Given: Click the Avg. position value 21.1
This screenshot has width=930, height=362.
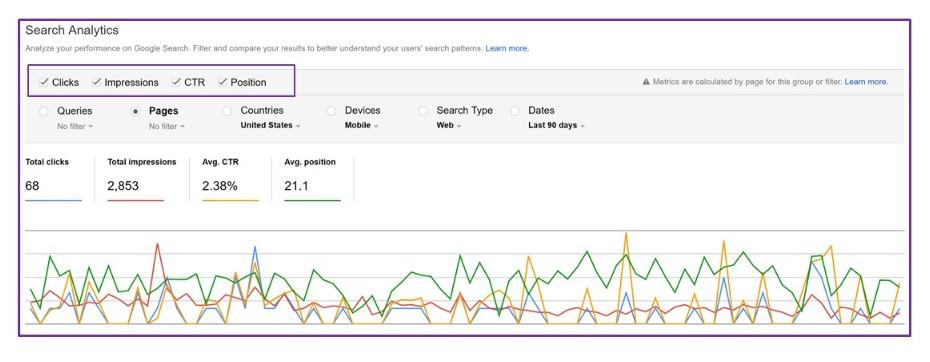Looking at the screenshot, I should [296, 186].
